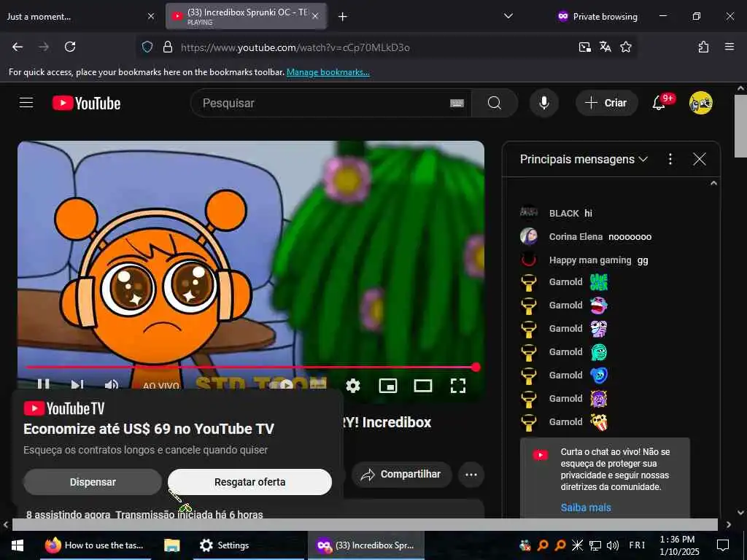Image resolution: width=747 pixels, height=560 pixels.
Task: Click the Compartilhar share button
Action: pyautogui.click(x=402, y=474)
